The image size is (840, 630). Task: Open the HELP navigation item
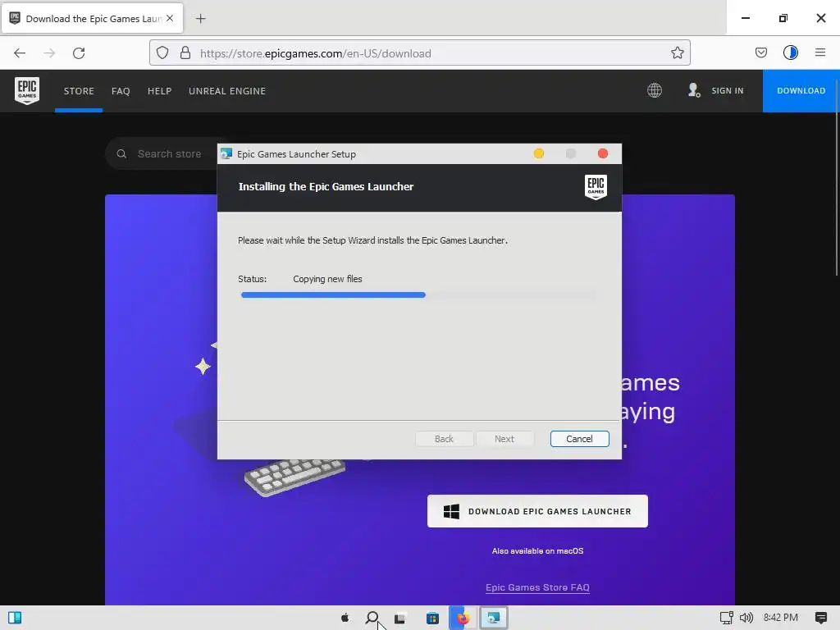click(160, 91)
